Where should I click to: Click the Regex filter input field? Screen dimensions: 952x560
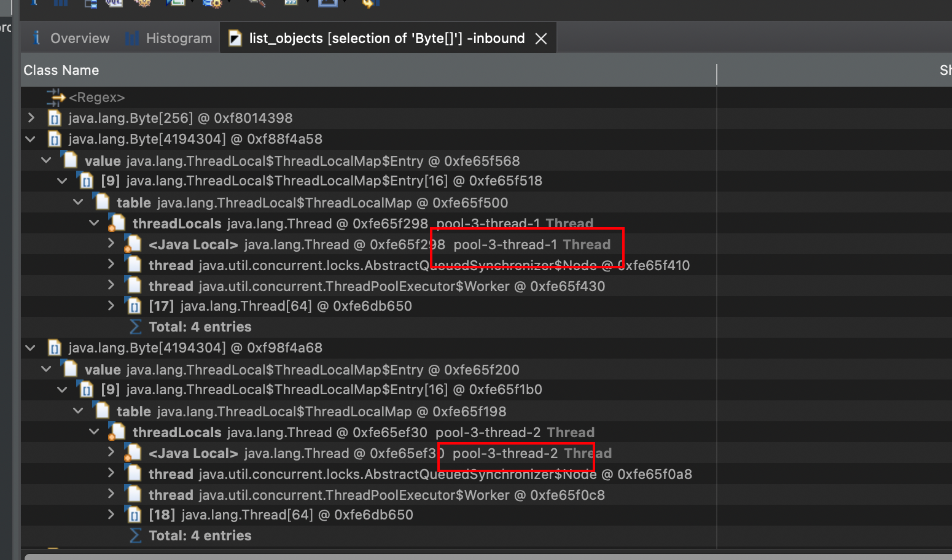point(246,98)
